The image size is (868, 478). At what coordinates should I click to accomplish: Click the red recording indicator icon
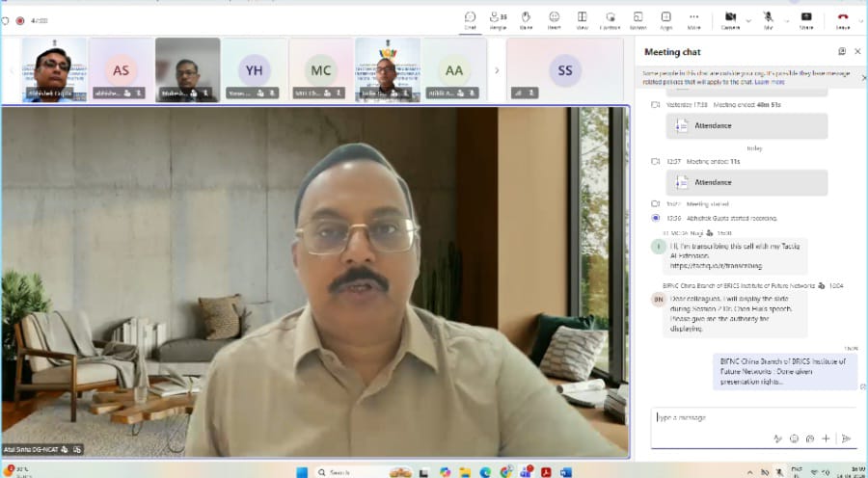(20, 21)
